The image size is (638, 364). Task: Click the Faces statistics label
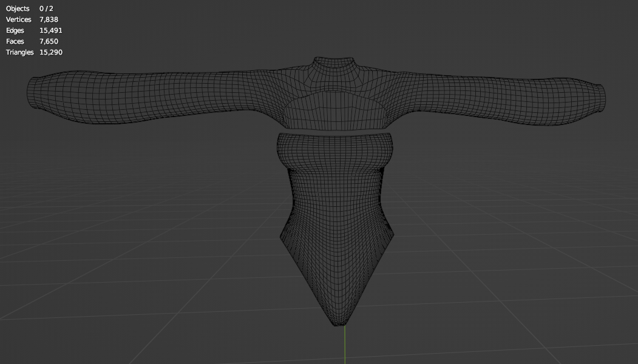[x=15, y=41]
